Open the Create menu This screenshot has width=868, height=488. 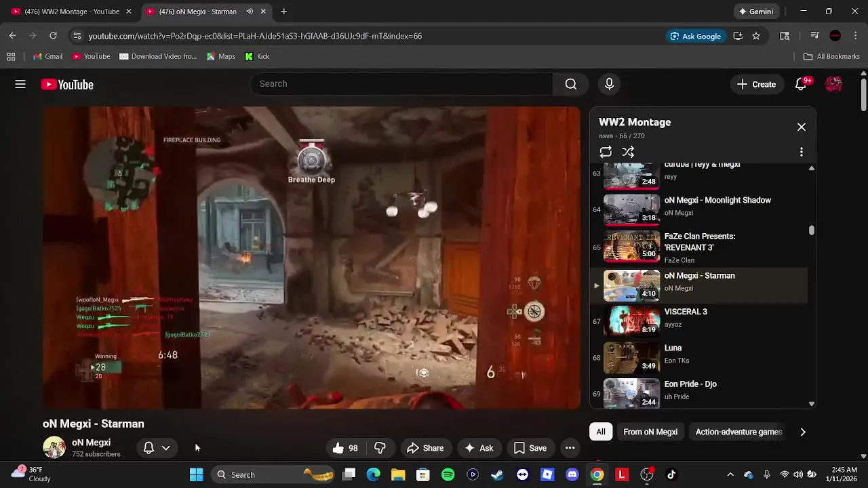click(x=757, y=84)
